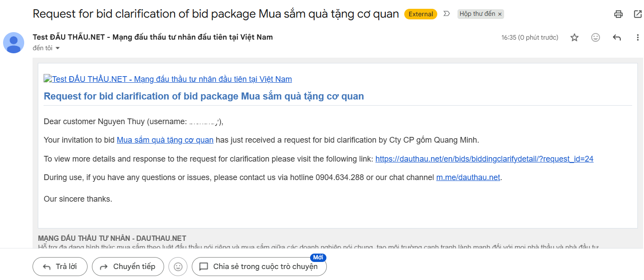This screenshot has height=280, width=644.
Task: Click the sender's profile avatar
Action: click(x=14, y=43)
